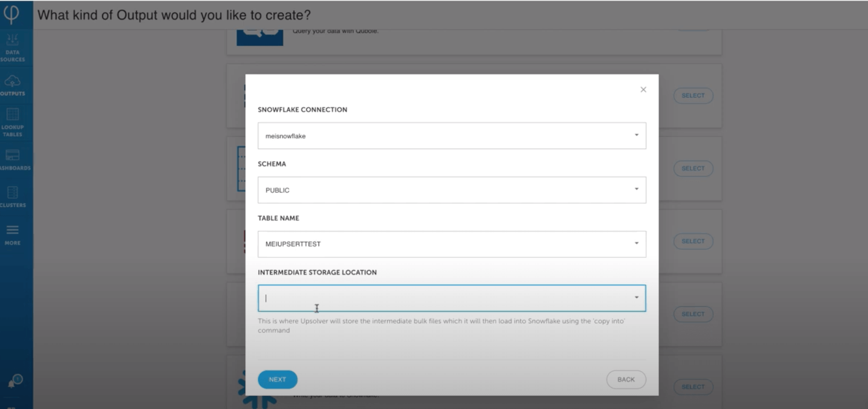Click the Upsolver logo icon
This screenshot has width=868, height=409.
tap(11, 13)
